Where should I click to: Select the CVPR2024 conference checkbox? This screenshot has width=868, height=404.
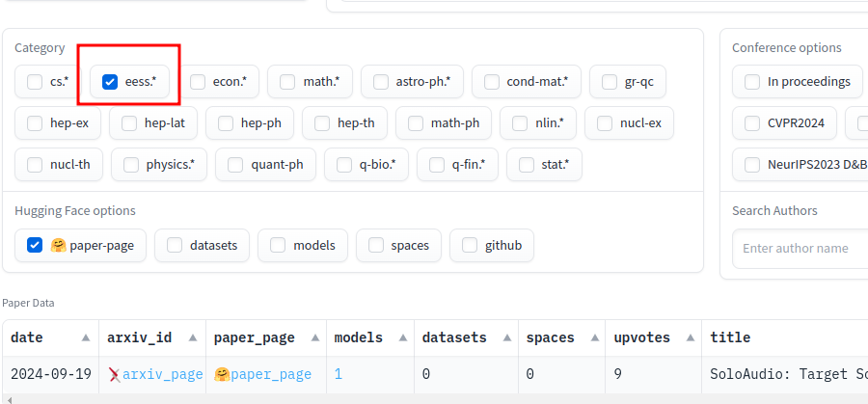click(x=752, y=122)
